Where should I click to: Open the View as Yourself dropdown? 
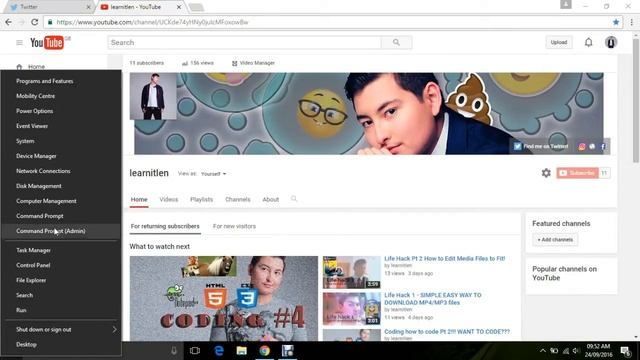point(213,174)
